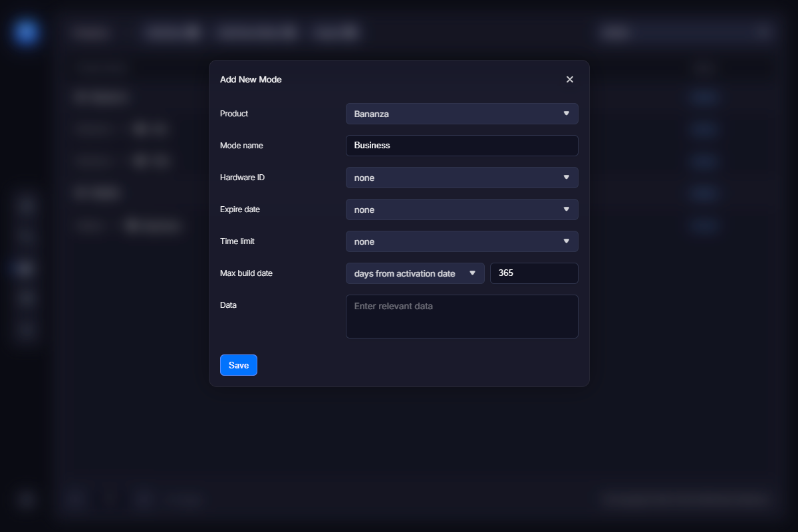The image size is (798, 532).
Task: Click the Hardware ID label
Action: click(x=242, y=178)
